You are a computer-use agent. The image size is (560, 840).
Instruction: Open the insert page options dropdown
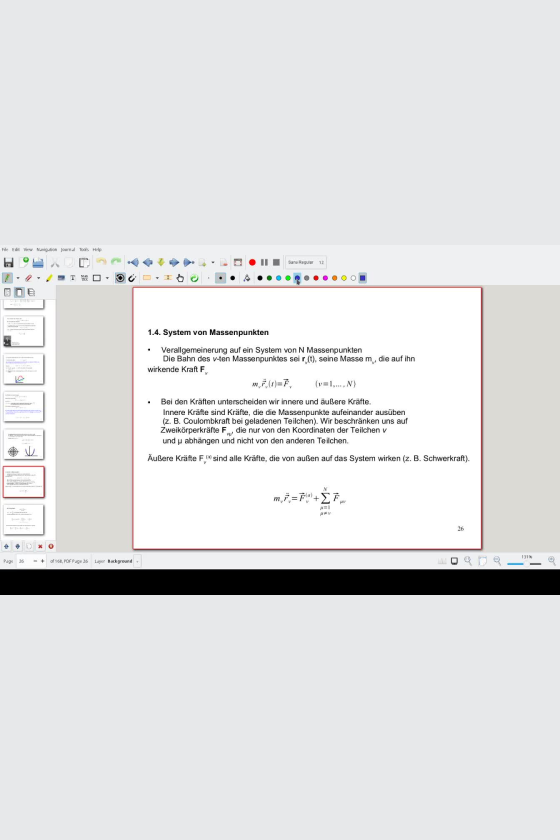tap(213, 262)
